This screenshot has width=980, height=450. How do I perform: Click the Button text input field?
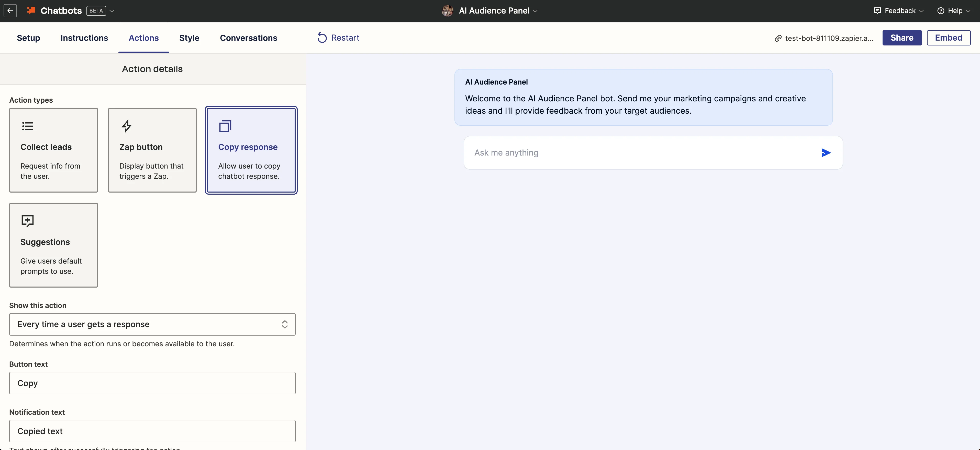(152, 383)
